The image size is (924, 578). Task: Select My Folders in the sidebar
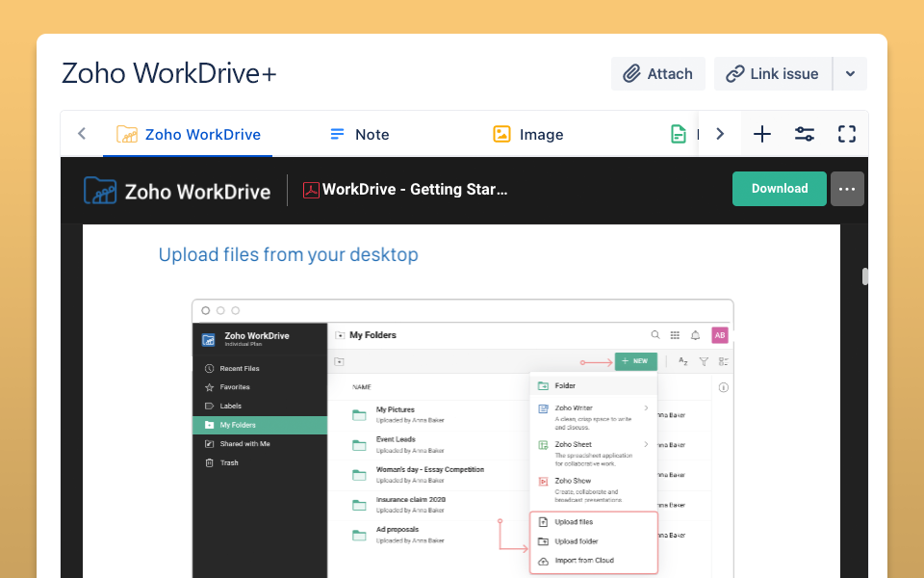pyautogui.click(x=260, y=425)
